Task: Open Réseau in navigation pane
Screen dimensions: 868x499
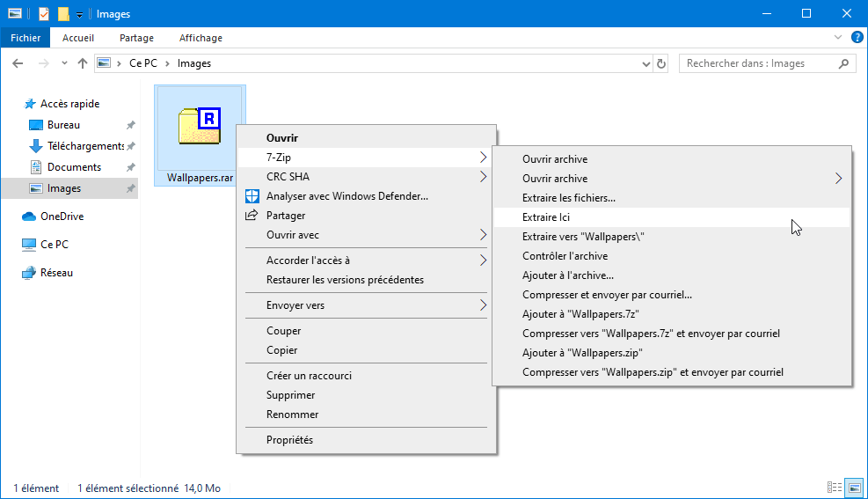Action: 56,273
